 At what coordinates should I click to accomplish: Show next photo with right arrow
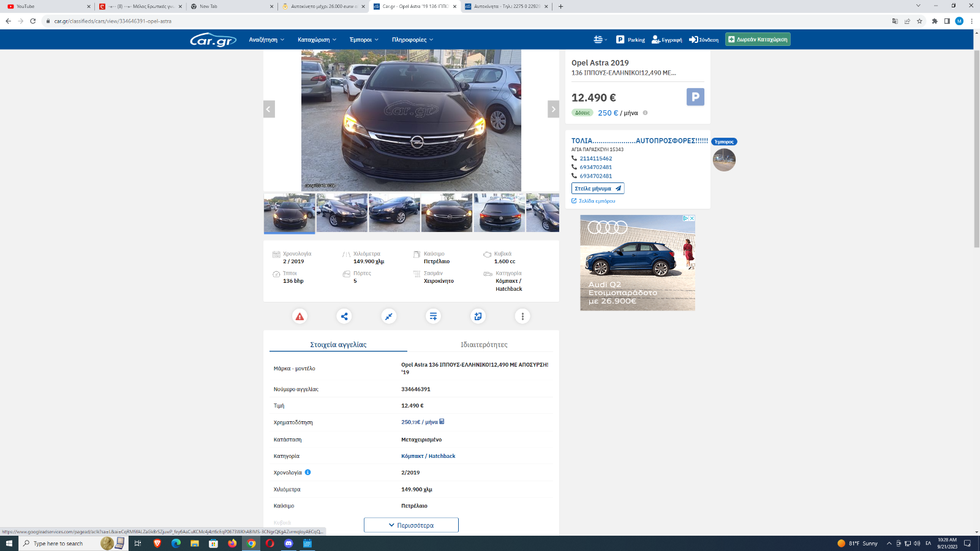point(553,109)
